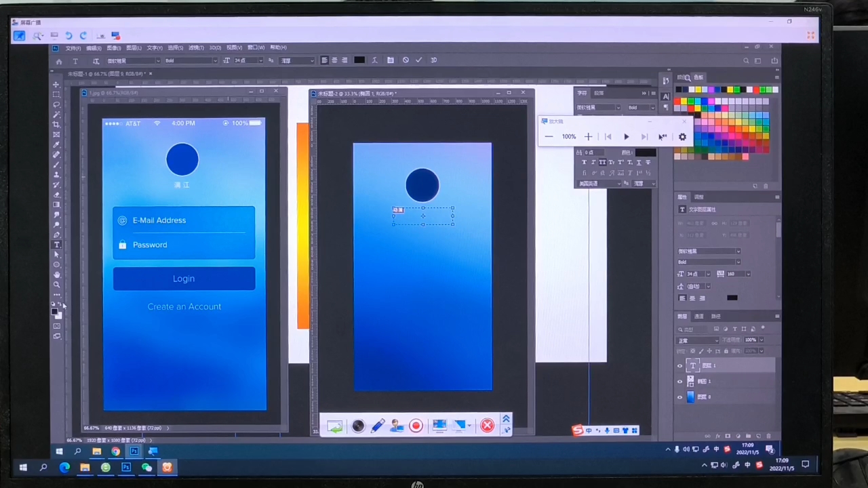Click the red close icon in floating toolbar
The image size is (868, 488).
(x=487, y=426)
